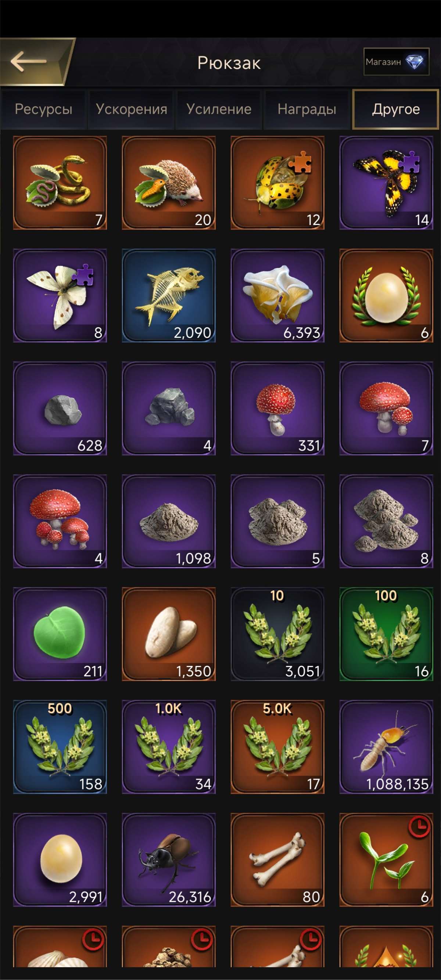
Task: Open the Магазин diamond shop
Action: 396,62
